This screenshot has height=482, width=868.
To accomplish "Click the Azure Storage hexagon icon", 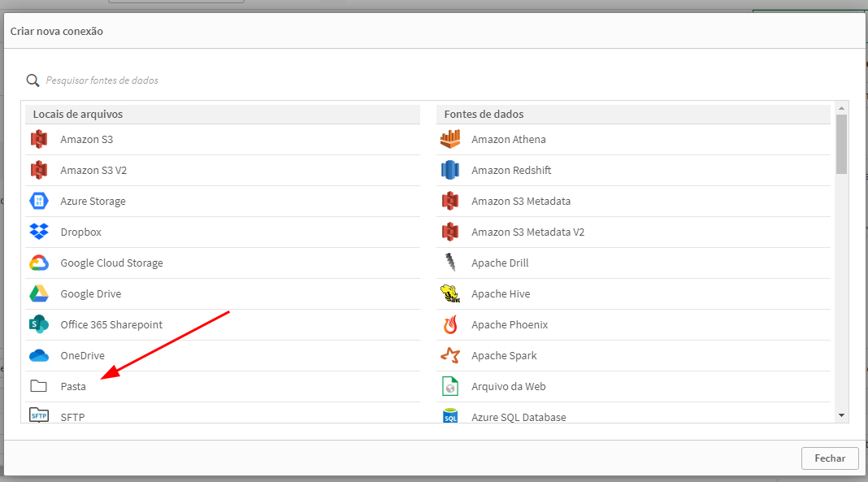I will pyautogui.click(x=39, y=201).
